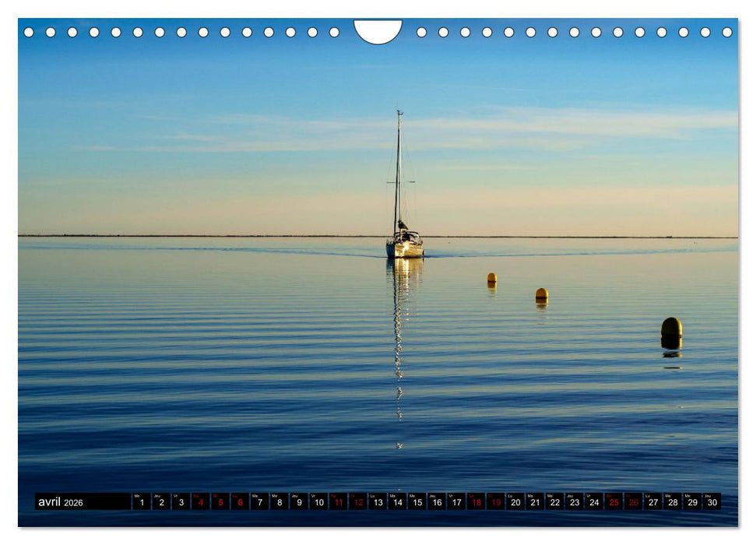Click the middle yellow buoy
The image size is (756, 545).
point(541,294)
